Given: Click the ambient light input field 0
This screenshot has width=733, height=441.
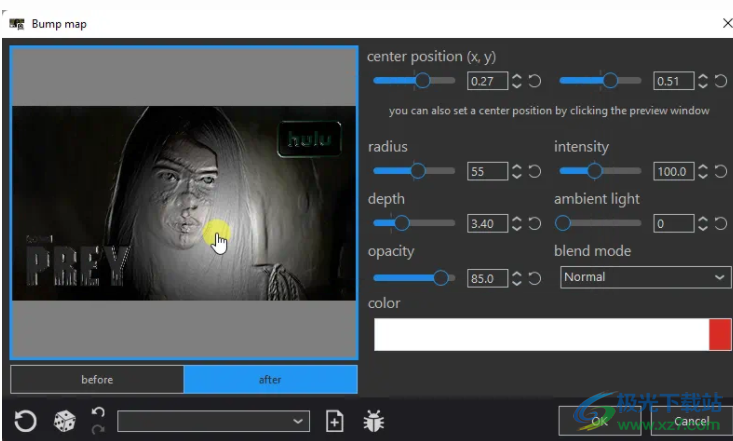Looking at the screenshot, I should (x=673, y=224).
